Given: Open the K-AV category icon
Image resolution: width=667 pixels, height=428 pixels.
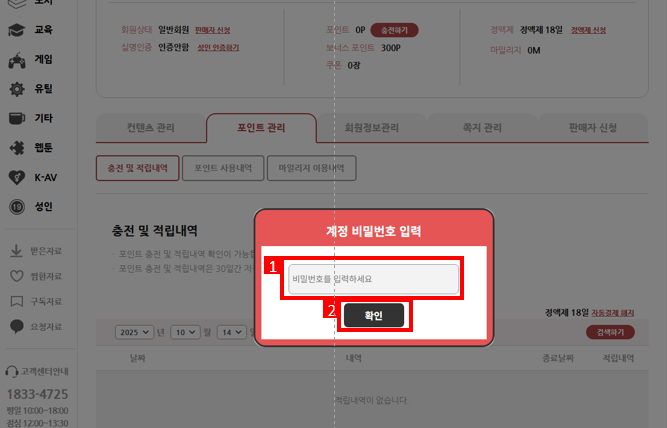Looking at the screenshot, I should 17,177.
